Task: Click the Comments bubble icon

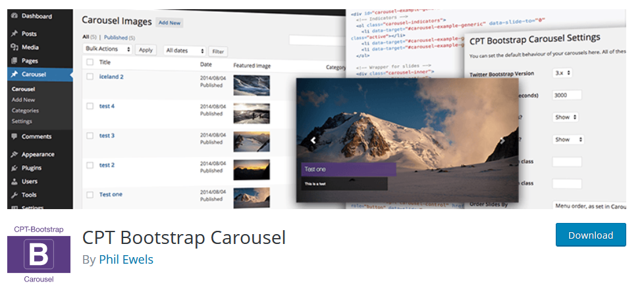Action: coord(14,137)
